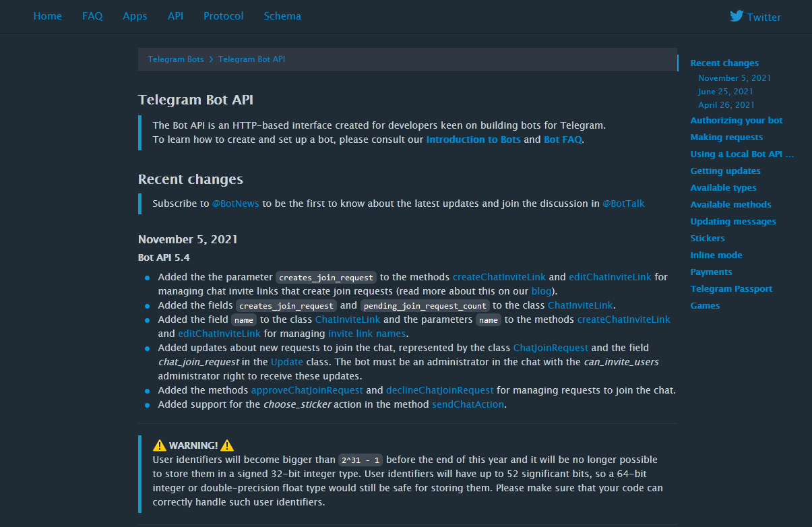This screenshot has height=527, width=812.
Task: Open Introduction to Bots link
Action: (x=474, y=139)
